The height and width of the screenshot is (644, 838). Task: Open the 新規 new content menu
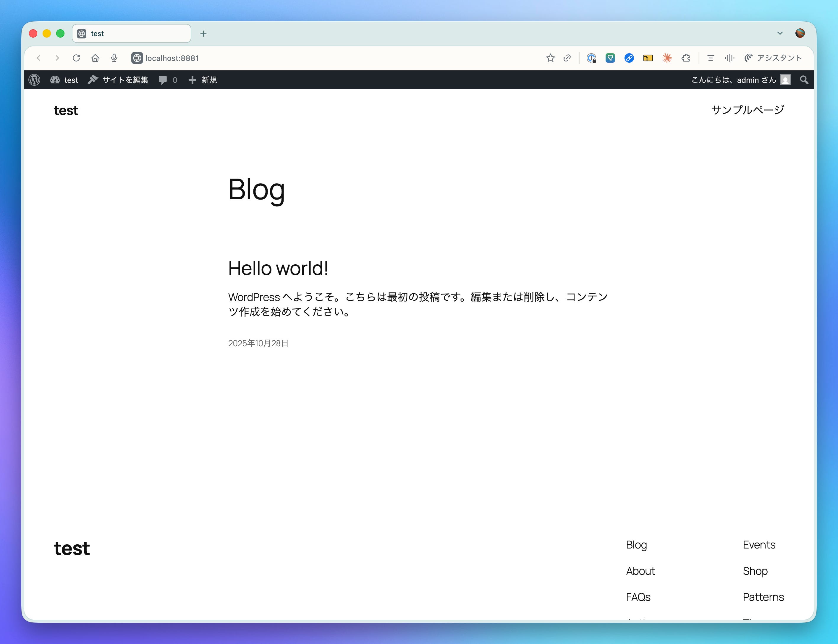203,80
